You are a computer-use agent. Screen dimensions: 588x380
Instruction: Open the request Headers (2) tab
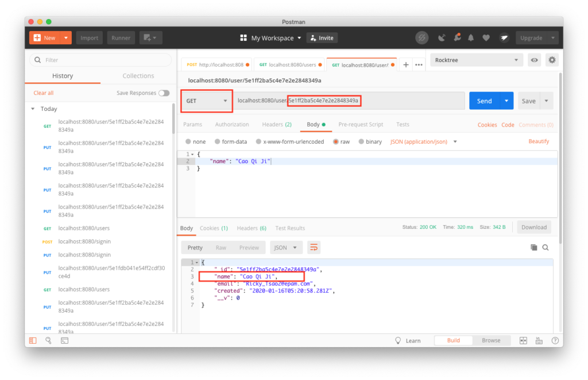(x=277, y=124)
